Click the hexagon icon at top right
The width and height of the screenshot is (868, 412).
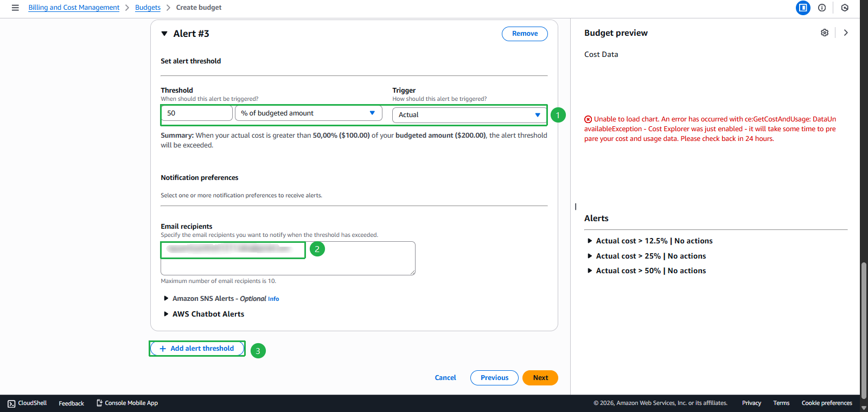[x=845, y=8]
